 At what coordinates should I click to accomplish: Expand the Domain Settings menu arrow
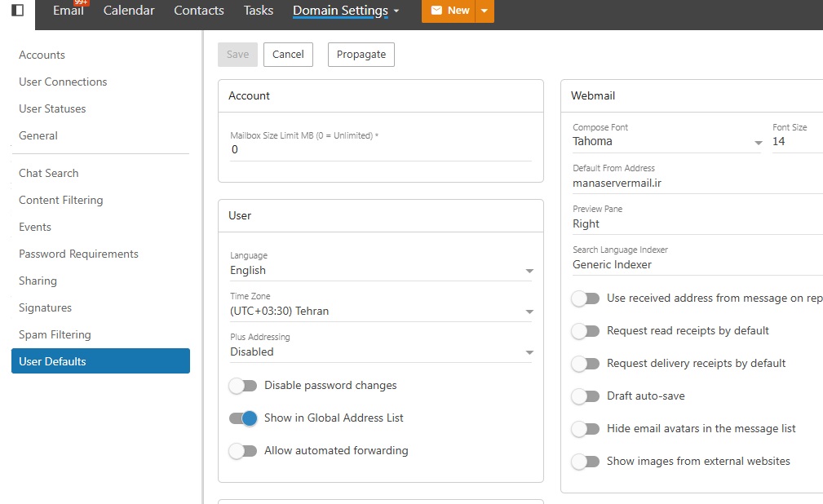[x=396, y=11]
